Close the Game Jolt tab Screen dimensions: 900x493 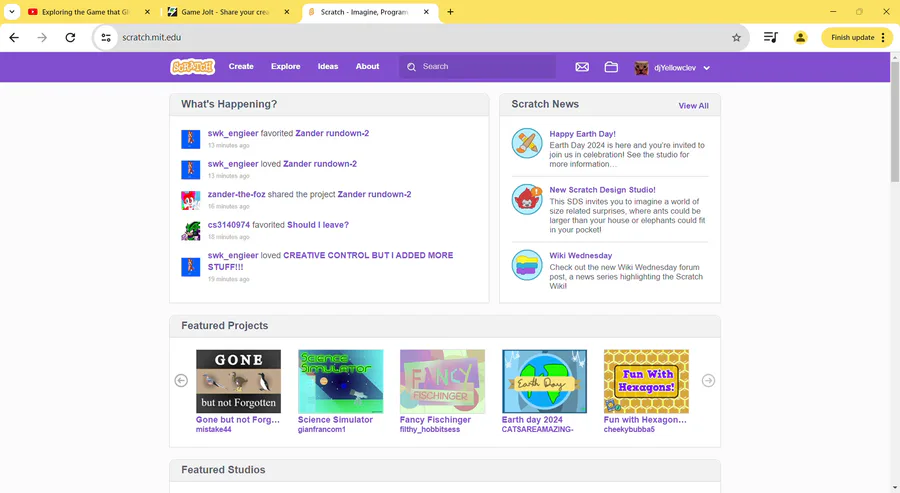click(x=287, y=11)
